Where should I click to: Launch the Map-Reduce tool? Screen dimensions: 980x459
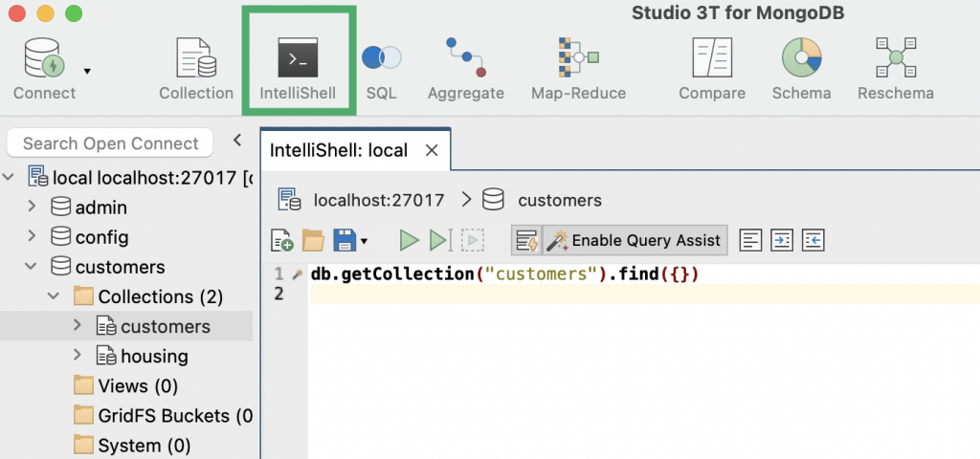(x=578, y=70)
